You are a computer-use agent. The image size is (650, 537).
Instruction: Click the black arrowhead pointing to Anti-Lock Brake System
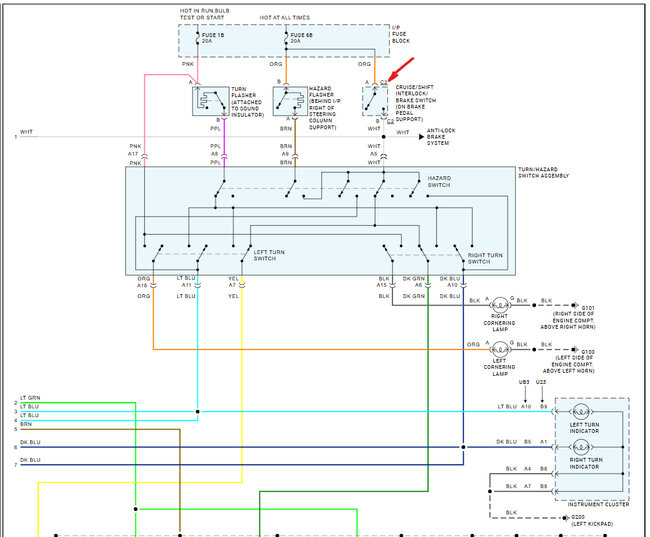tap(421, 137)
